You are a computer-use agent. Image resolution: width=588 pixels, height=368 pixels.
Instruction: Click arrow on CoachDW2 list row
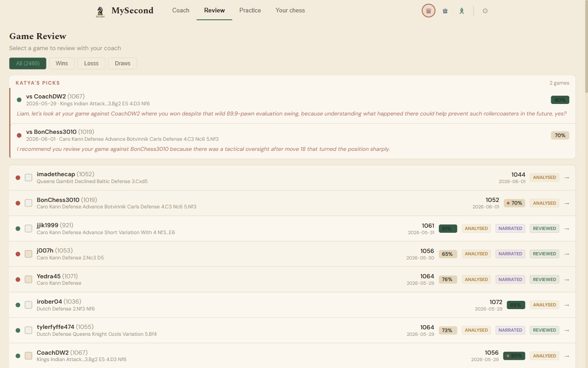566,356
